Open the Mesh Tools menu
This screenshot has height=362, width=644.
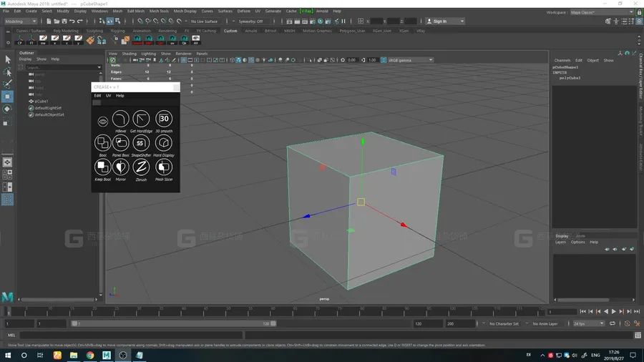click(x=159, y=11)
